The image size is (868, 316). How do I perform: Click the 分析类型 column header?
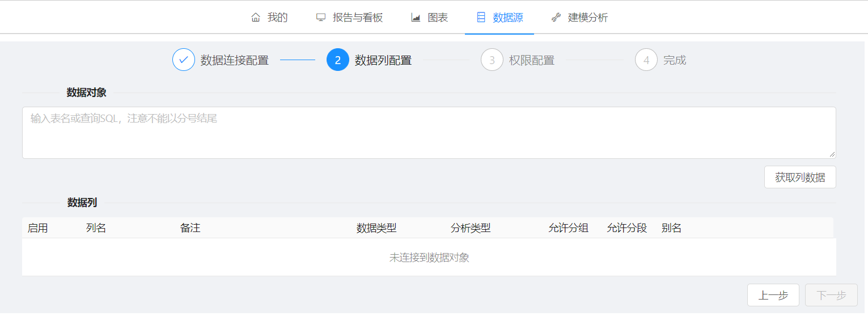click(x=471, y=228)
